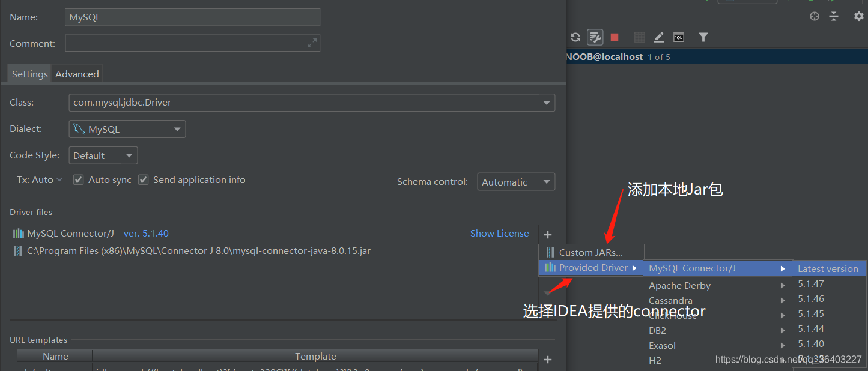Select Latest version in version list
This screenshot has width=868, height=371.
[x=829, y=268]
